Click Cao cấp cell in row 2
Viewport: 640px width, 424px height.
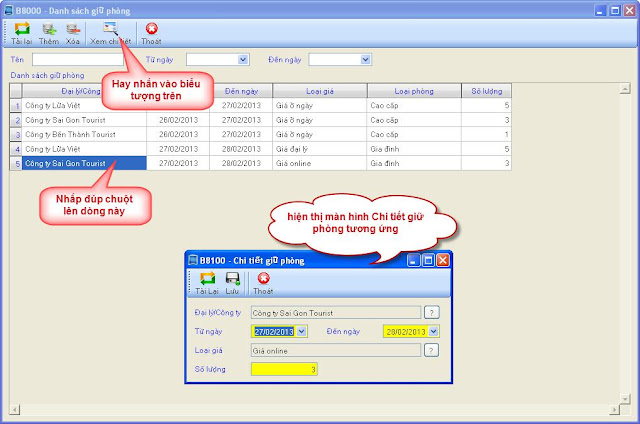pyautogui.click(x=414, y=120)
